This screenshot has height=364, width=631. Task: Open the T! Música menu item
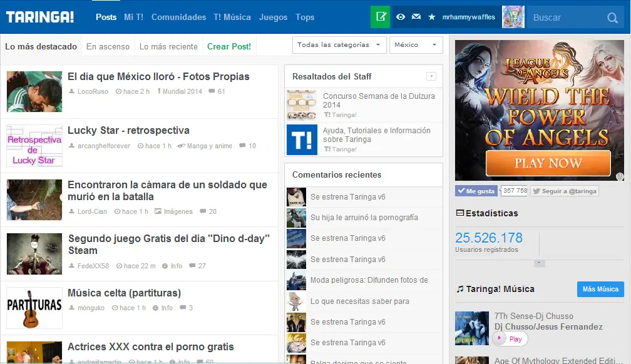(x=232, y=18)
